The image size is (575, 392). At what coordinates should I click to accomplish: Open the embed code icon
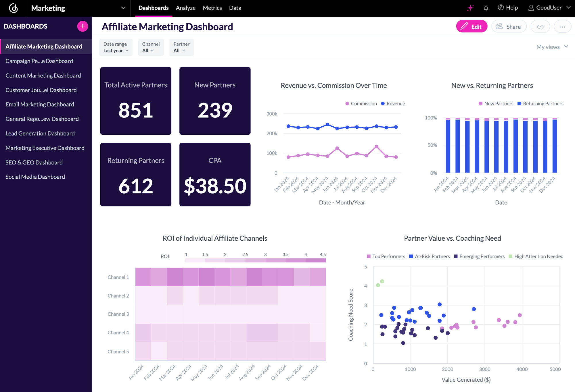pos(540,26)
